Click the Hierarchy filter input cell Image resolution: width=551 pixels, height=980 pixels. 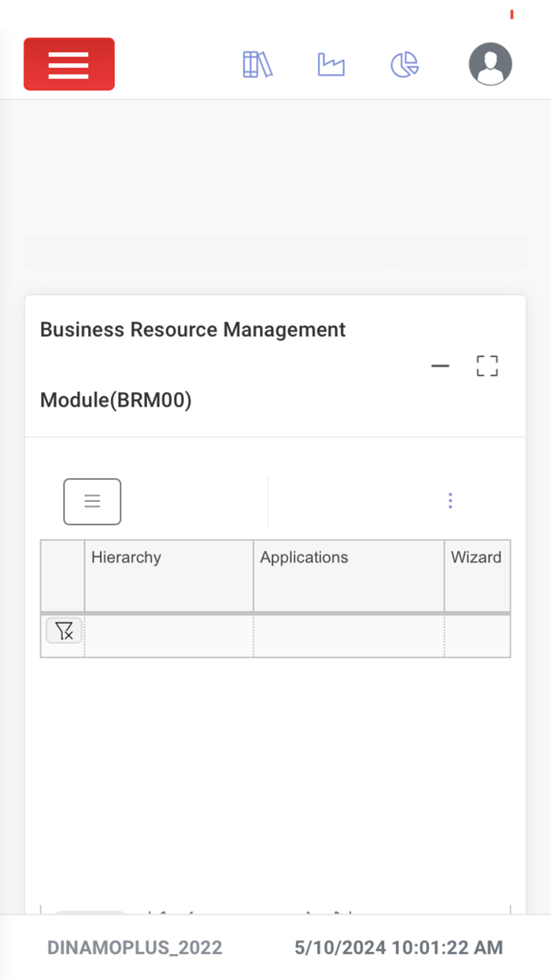[x=168, y=636]
